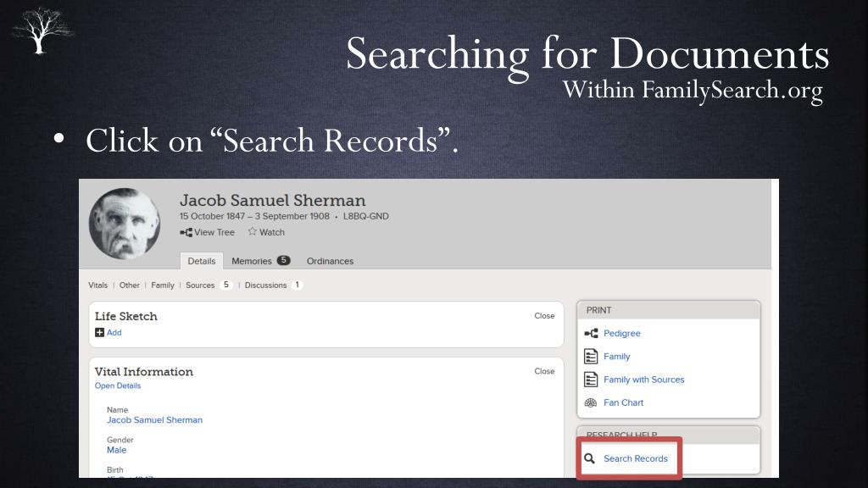Click the Search Records magnifier icon
The width and height of the screenshot is (868, 488).
(x=590, y=458)
